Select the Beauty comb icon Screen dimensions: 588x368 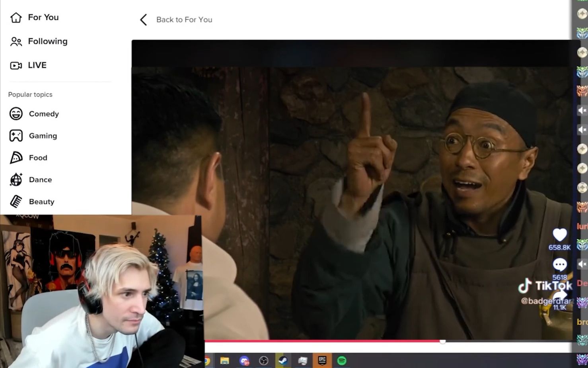pos(16,202)
